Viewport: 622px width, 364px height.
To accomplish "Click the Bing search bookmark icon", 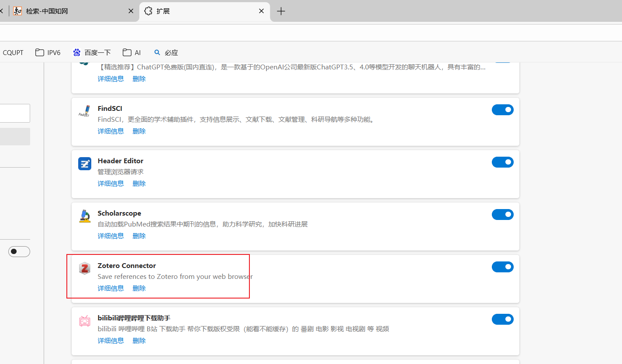I will [157, 52].
